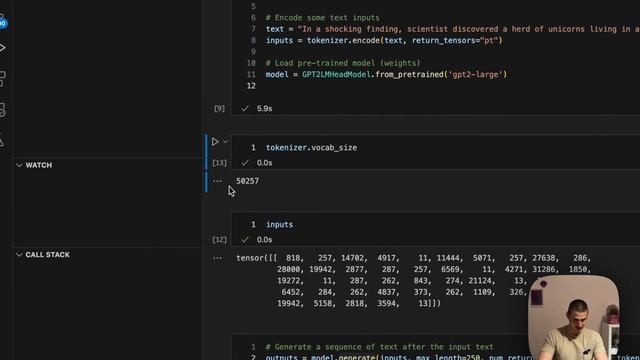
Task: Open run options arrow beside the run cell button
Action: click(x=225, y=142)
